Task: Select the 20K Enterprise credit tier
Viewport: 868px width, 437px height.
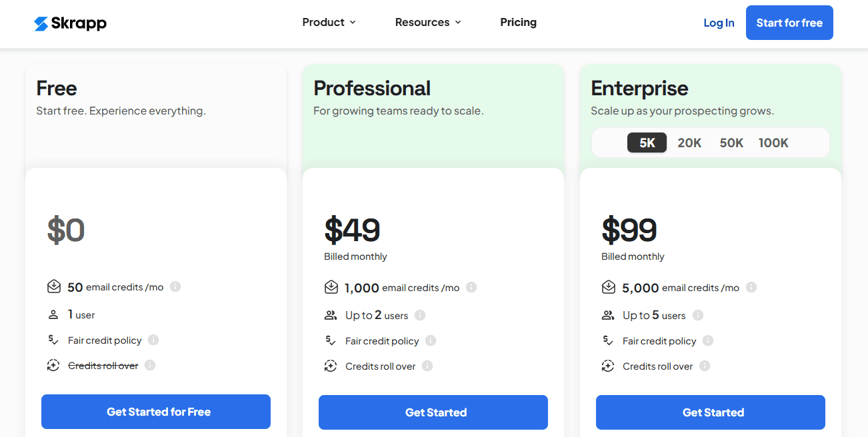Action: tap(689, 143)
